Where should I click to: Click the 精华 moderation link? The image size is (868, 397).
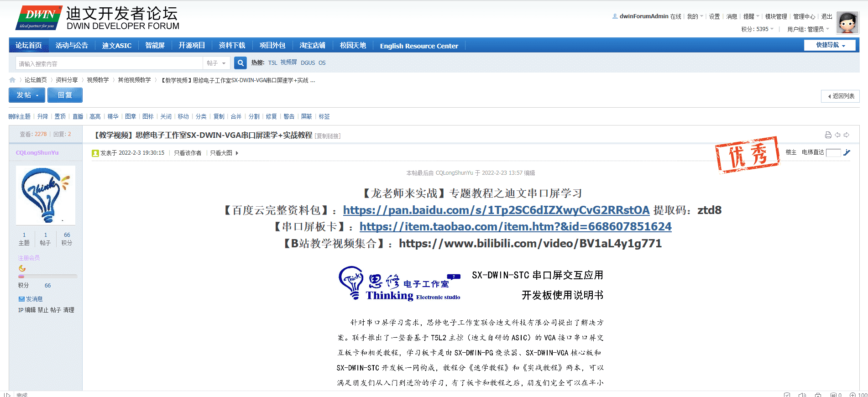(113, 116)
